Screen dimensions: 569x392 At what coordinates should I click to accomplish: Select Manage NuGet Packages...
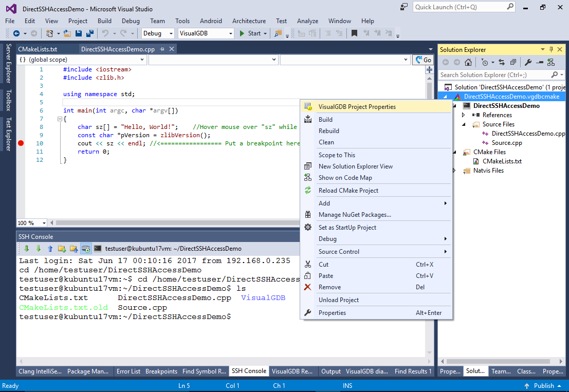coord(376,215)
